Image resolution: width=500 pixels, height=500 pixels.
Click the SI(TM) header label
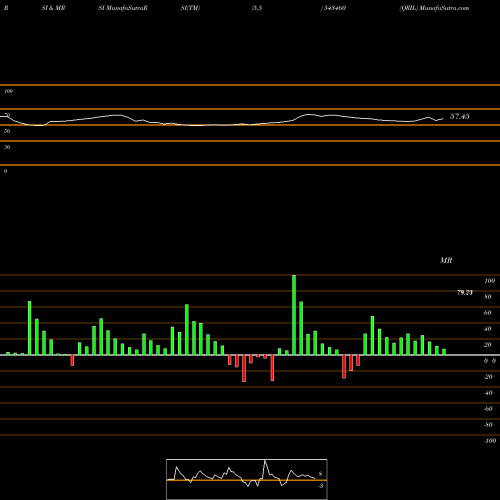coord(190,8)
